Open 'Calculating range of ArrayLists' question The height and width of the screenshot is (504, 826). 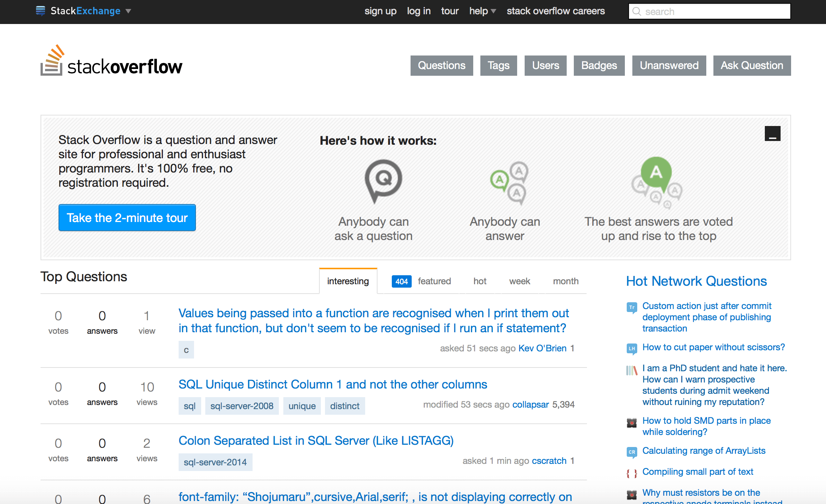coord(704,451)
